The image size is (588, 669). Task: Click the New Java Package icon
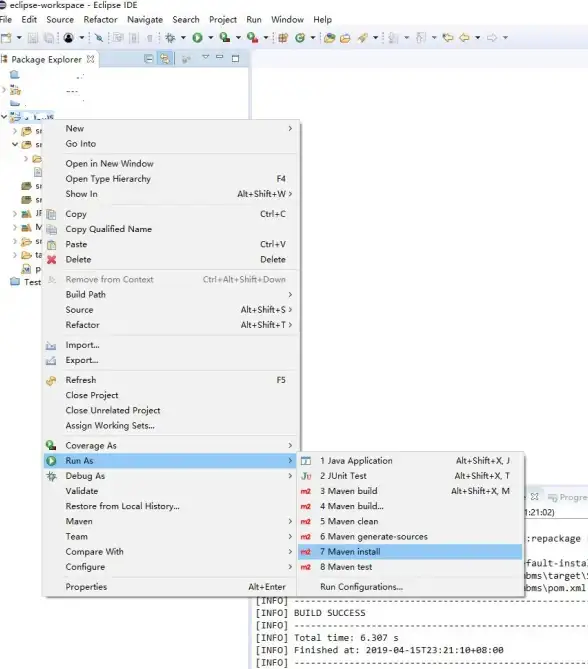282,38
